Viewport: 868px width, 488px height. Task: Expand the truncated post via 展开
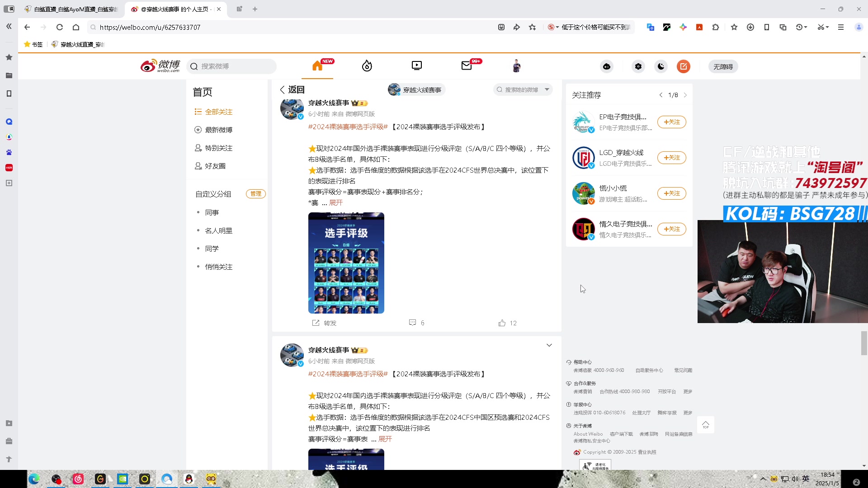point(336,202)
